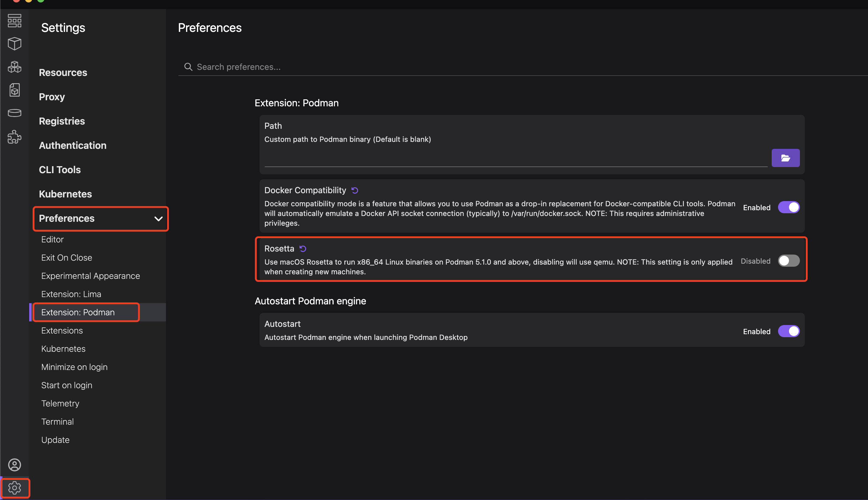Click the Settings gear icon
868x500 pixels.
point(14,488)
